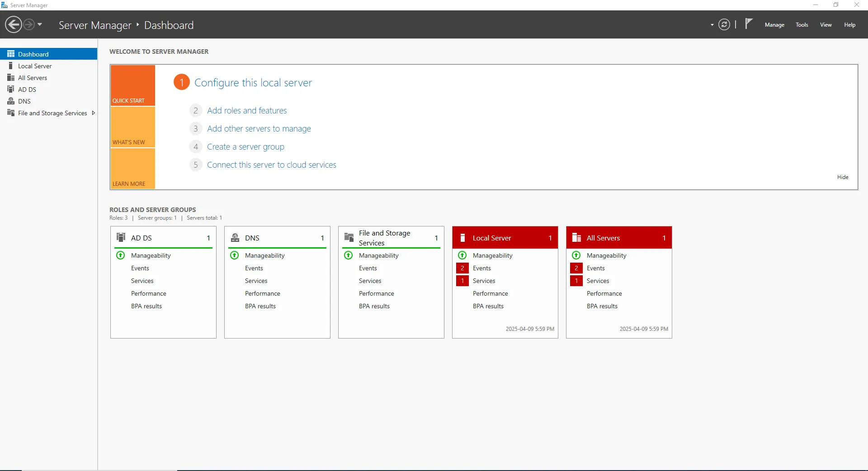Select Dashboard in the sidebar
868x471 pixels.
[x=49, y=54]
